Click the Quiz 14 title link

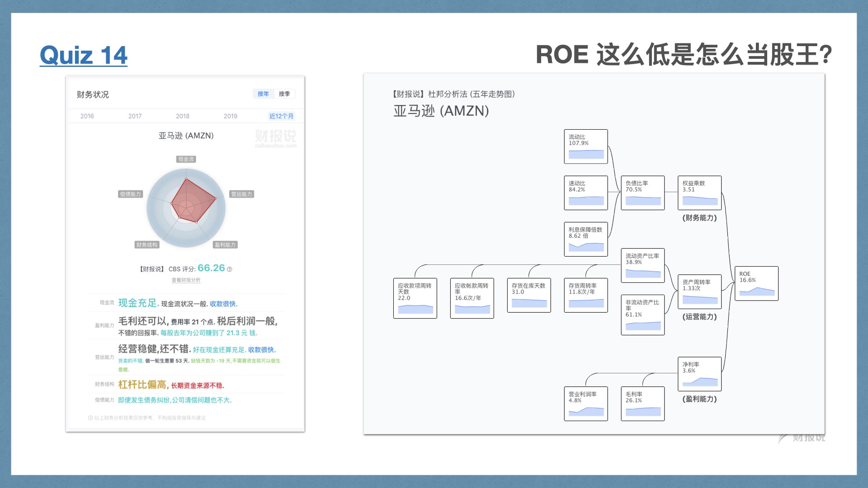tap(84, 55)
